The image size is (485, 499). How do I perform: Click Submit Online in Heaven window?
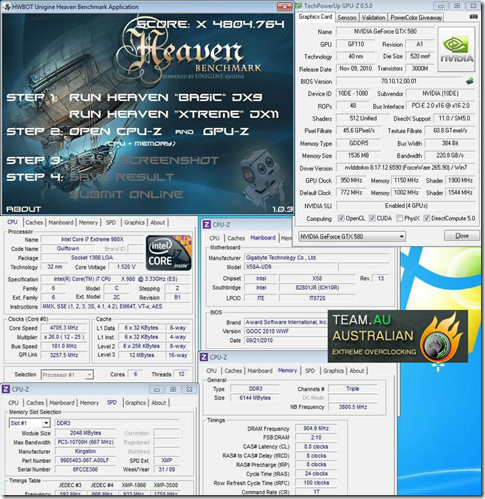pos(126,194)
